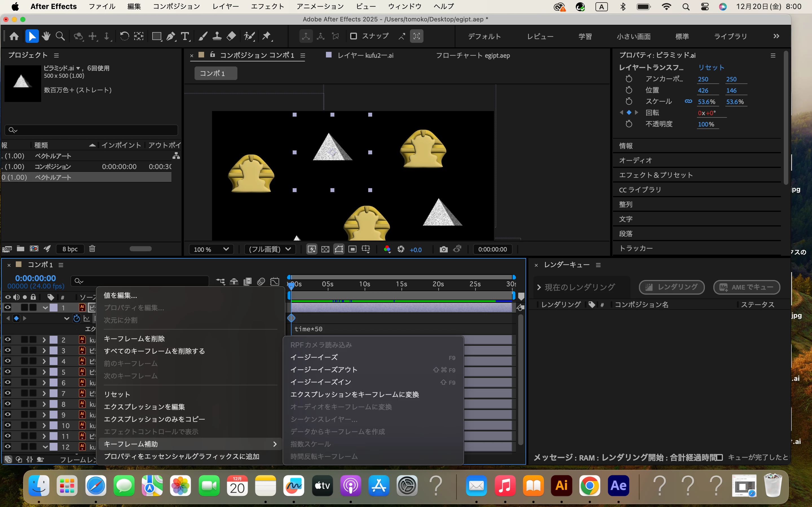Image resolution: width=812 pixels, height=507 pixels.
Task: Open the エフェクト menu
Action: (x=267, y=6)
